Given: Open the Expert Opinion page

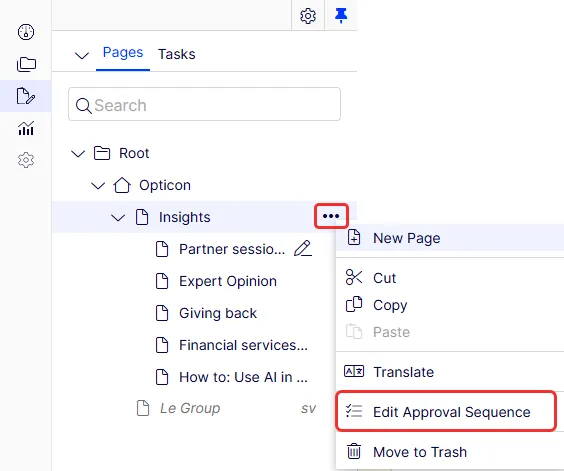Looking at the screenshot, I should 228,281.
